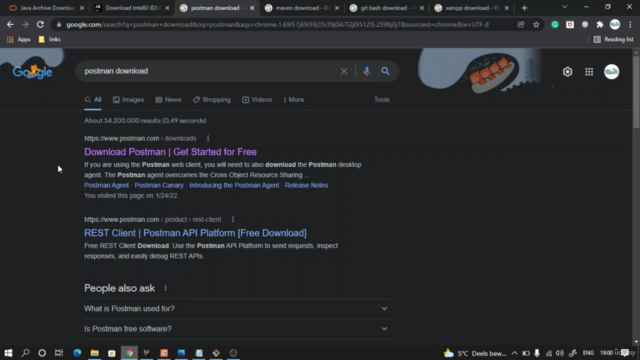Image resolution: width=640 pixels, height=360 pixels.
Task: Switch to the maven download browser tab
Action: click(x=302, y=8)
